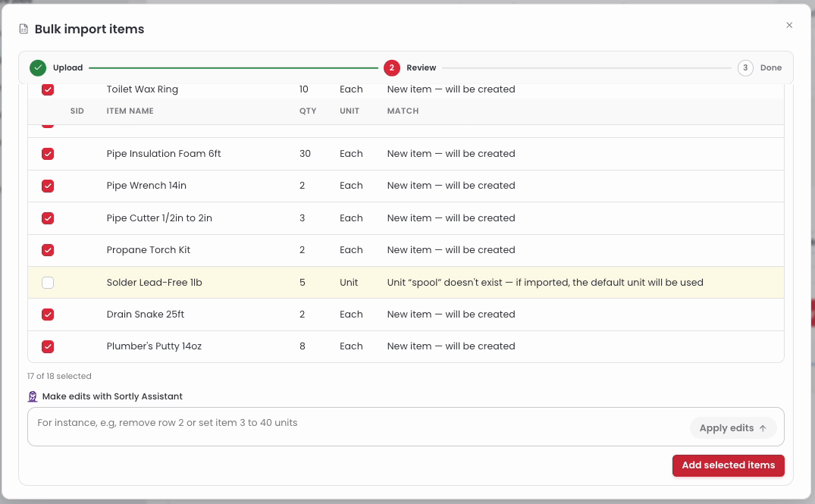
Task: Select the Solder Lead-Free 1lb name
Action: tap(155, 283)
